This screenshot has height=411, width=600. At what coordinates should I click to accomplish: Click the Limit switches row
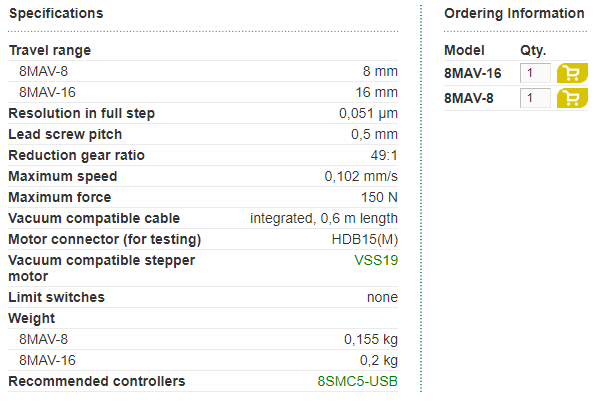pos(203,297)
